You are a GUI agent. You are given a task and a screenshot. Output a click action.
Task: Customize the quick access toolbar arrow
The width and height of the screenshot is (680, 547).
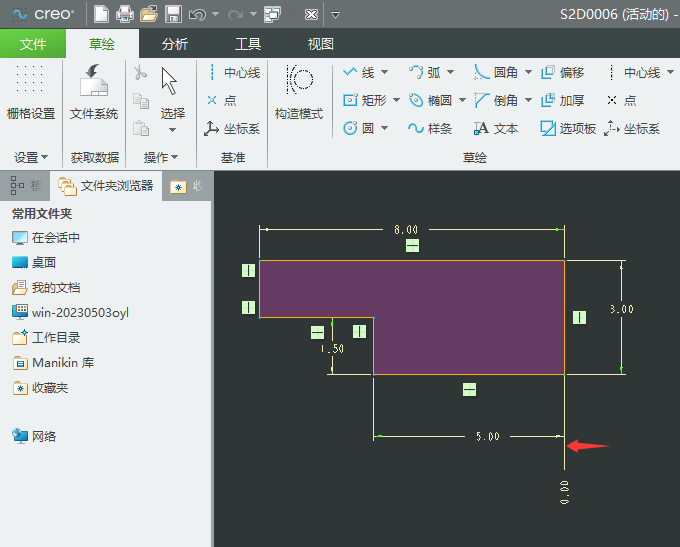click(x=335, y=15)
